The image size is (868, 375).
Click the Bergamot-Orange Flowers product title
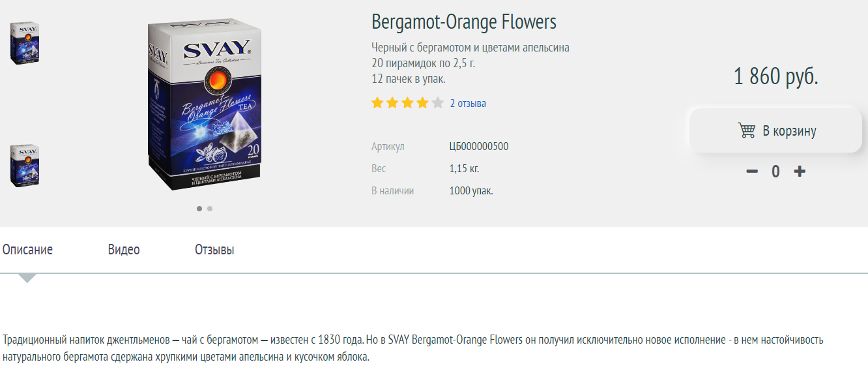click(464, 22)
